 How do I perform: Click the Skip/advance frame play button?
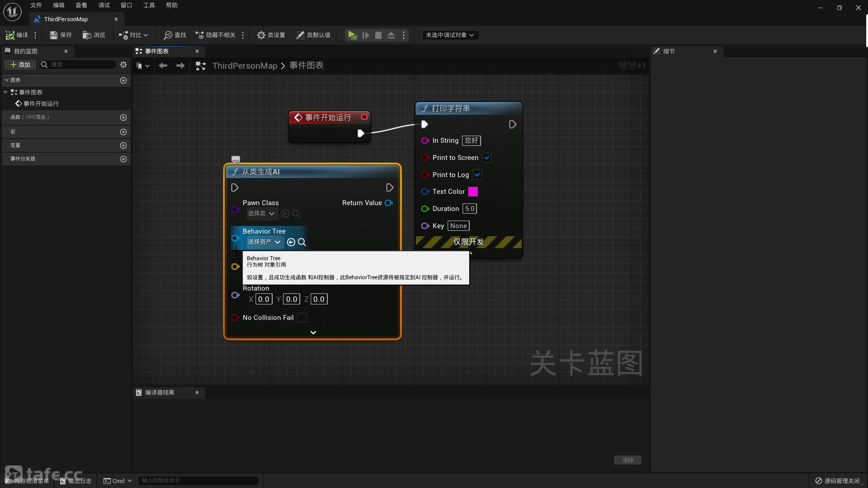pos(366,35)
